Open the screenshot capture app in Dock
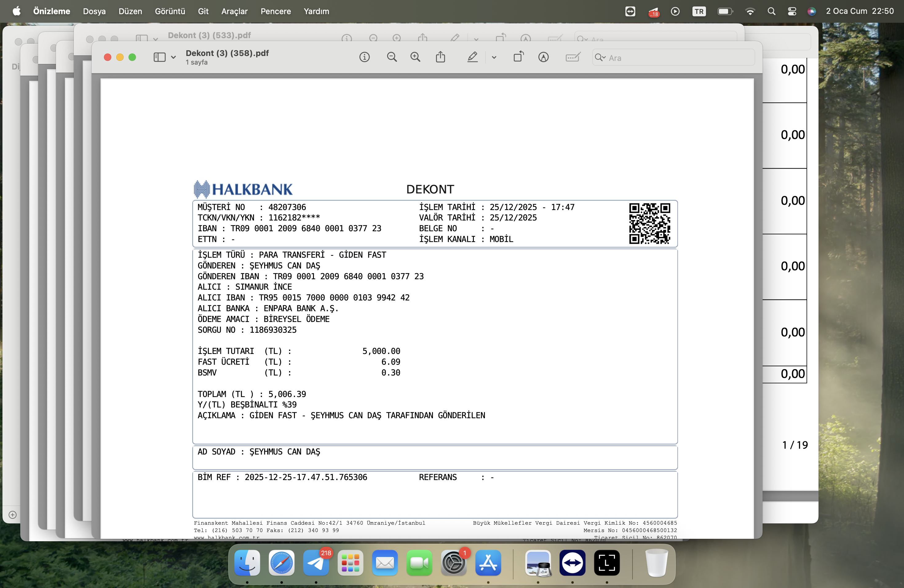 [x=607, y=562]
